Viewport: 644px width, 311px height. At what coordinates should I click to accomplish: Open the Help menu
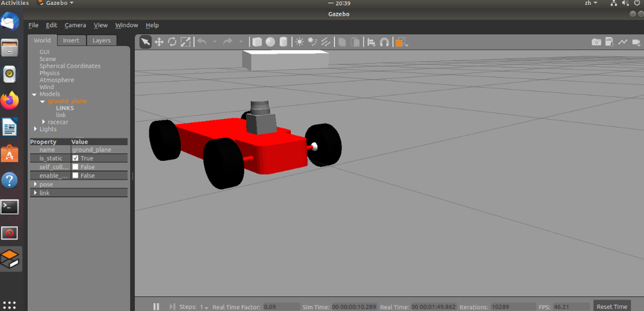[x=152, y=25]
